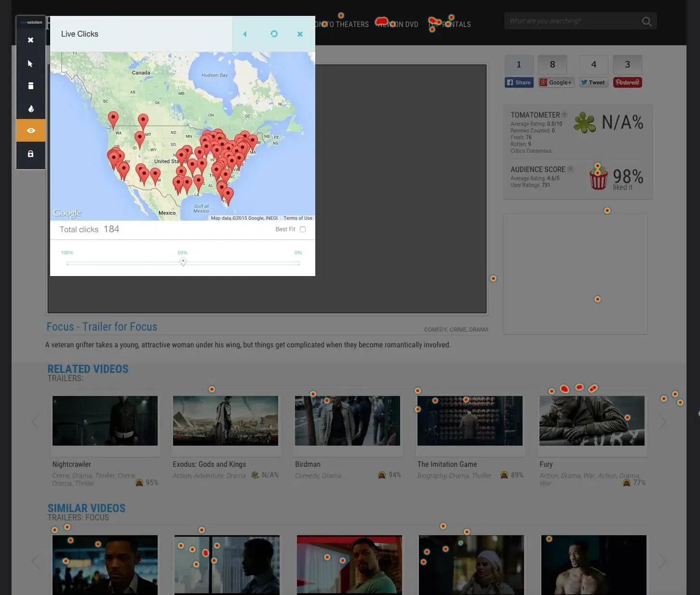Open the Tweet button
The height and width of the screenshot is (595, 700).
pos(593,82)
